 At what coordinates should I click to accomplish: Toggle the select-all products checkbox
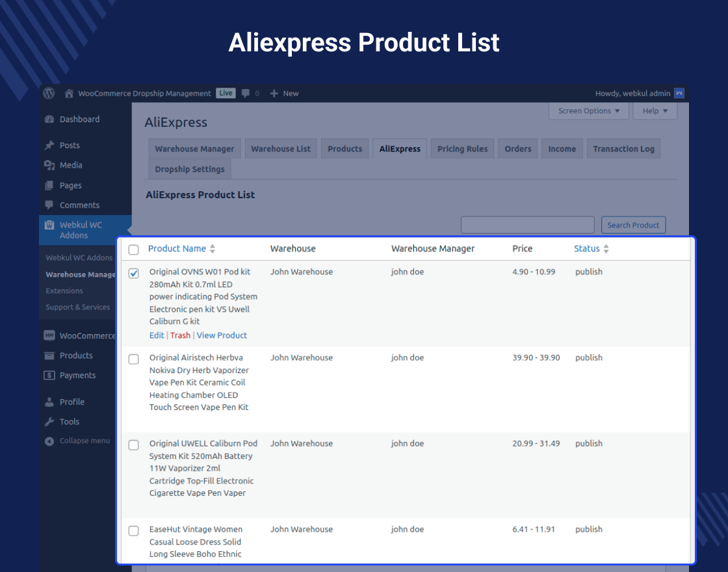(x=133, y=250)
